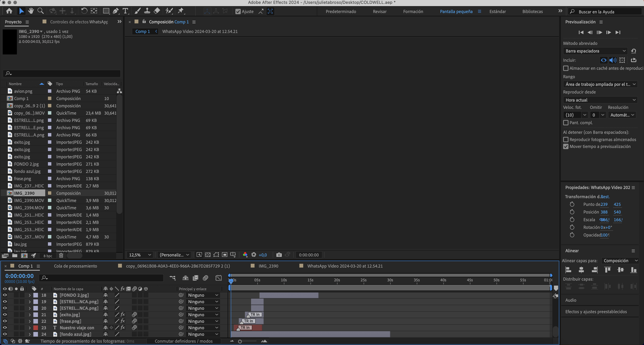644x345 pixels.
Task: Uncheck Mover tiempo a previsualización
Action: [566, 146]
